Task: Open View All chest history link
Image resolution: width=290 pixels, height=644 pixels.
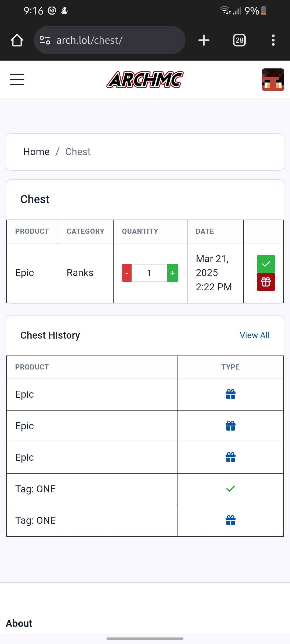Action: [x=255, y=335]
